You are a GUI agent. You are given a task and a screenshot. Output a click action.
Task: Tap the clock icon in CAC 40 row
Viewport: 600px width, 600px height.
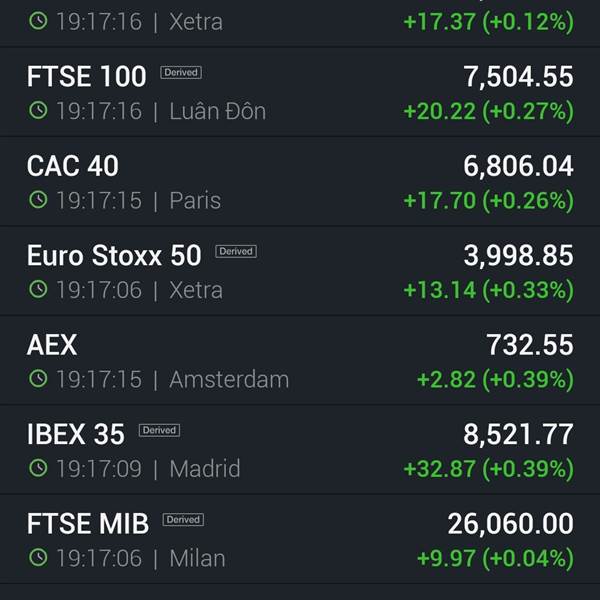point(38,200)
